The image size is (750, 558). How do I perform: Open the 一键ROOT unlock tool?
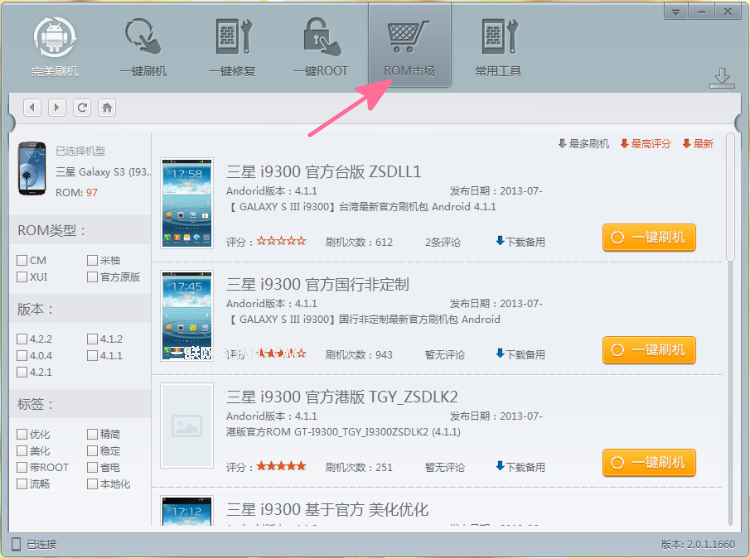321,47
